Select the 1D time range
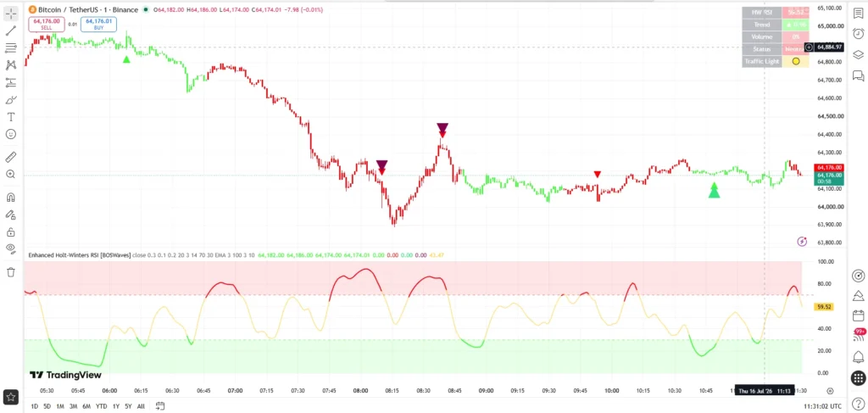This screenshot has width=868, height=413. click(x=34, y=406)
